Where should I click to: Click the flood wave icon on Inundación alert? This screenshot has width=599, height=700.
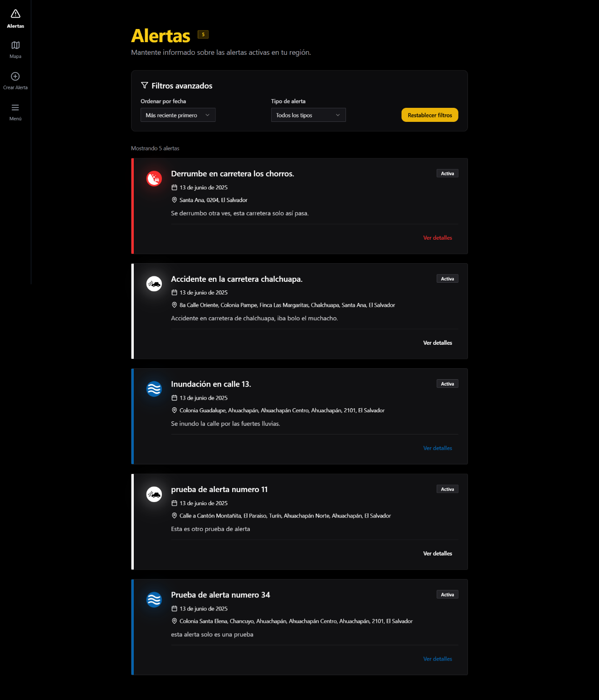pyautogui.click(x=154, y=389)
